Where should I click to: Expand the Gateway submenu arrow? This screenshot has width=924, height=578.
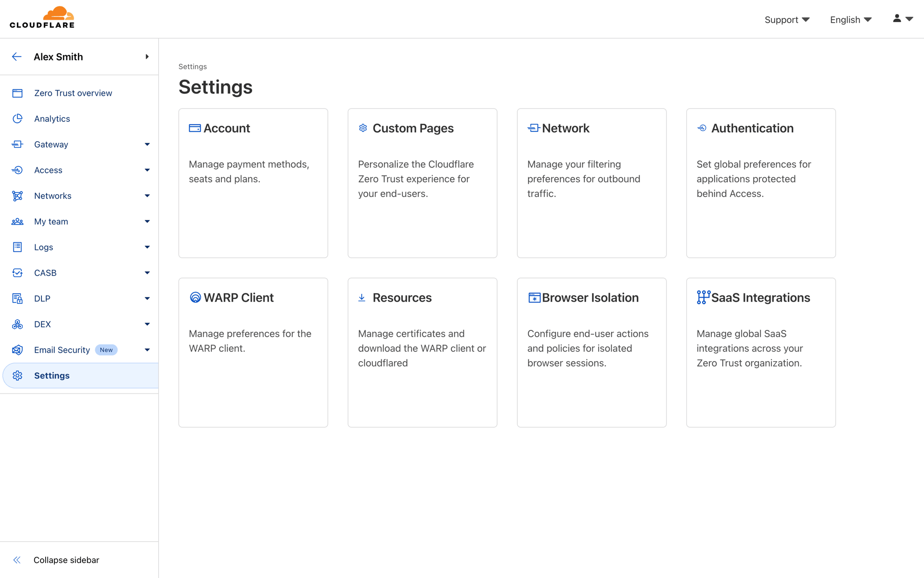pos(147,144)
